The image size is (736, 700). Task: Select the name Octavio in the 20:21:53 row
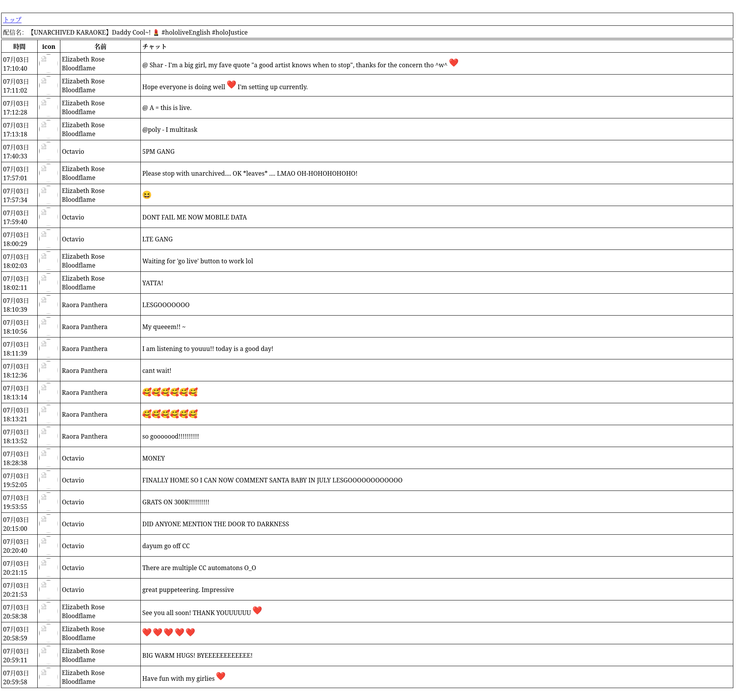tap(73, 590)
